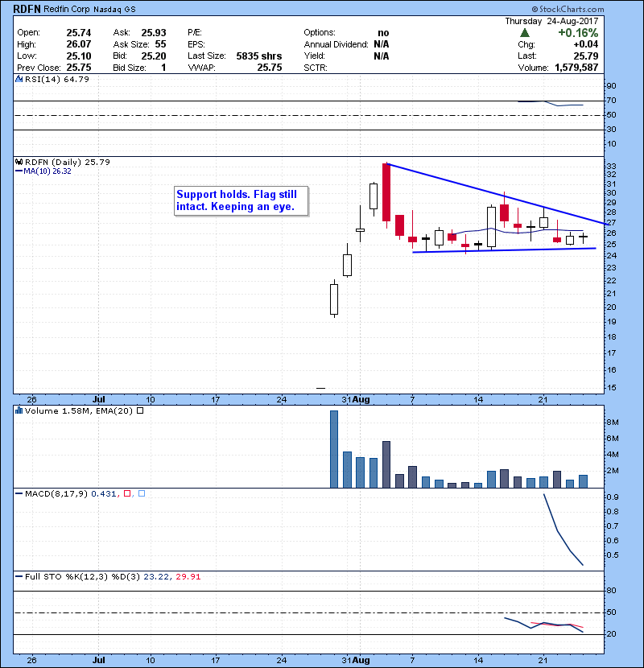Click the Volume value 1,579,587
Image resolution: width=644 pixels, height=668 pixels.
tap(576, 68)
